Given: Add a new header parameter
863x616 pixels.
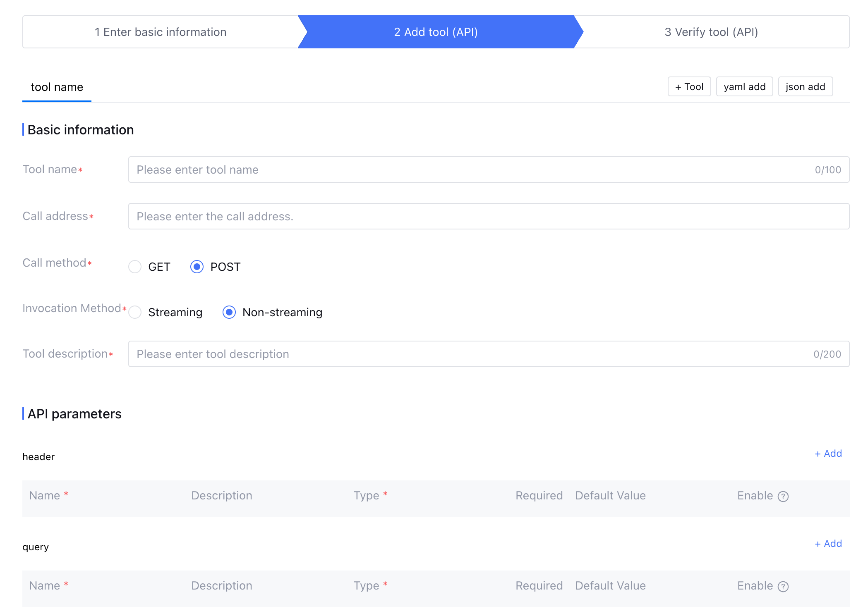Looking at the screenshot, I should coord(828,454).
